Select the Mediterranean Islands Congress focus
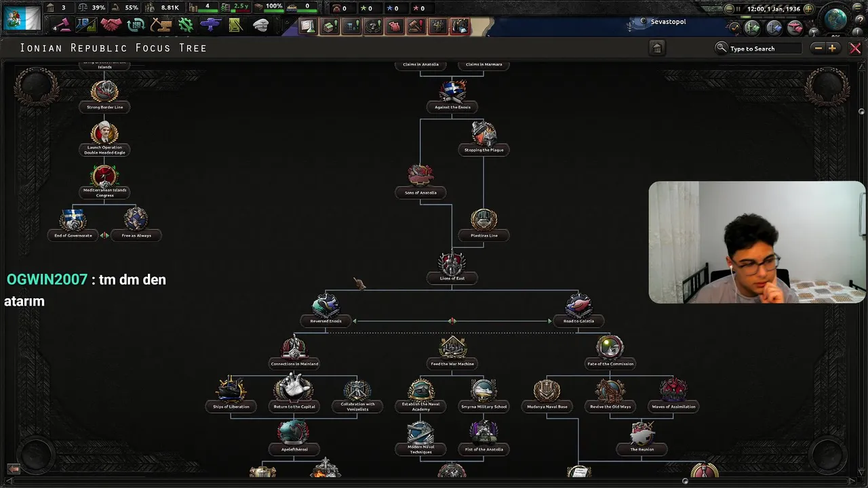 pyautogui.click(x=104, y=182)
